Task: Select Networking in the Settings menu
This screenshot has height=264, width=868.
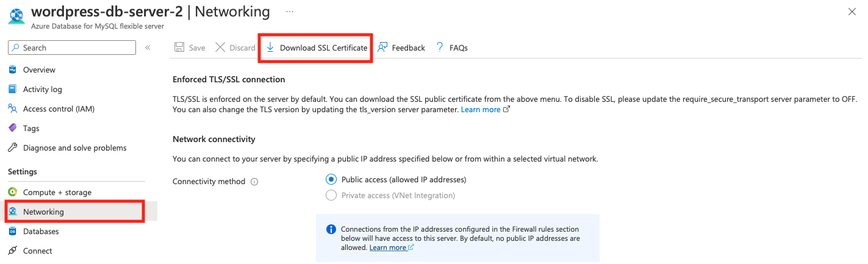Action: click(43, 212)
